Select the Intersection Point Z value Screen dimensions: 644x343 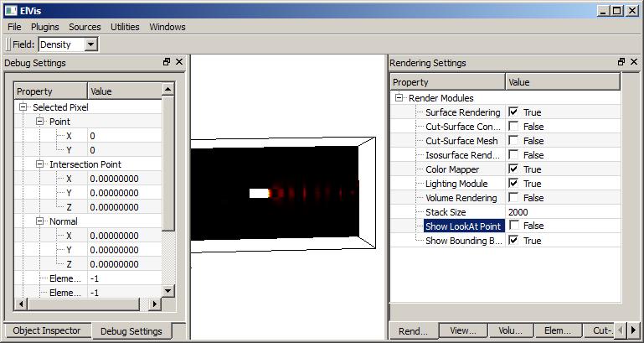click(x=125, y=207)
